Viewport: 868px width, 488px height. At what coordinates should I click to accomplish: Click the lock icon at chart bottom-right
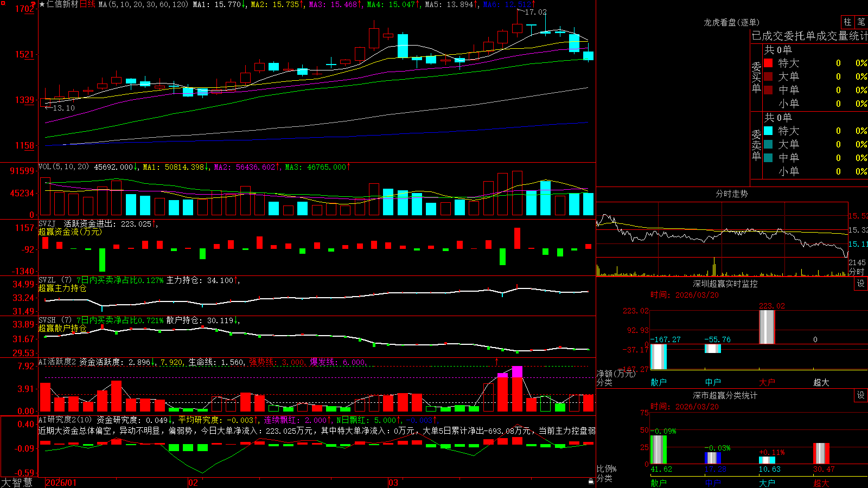(x=591, y=481)
